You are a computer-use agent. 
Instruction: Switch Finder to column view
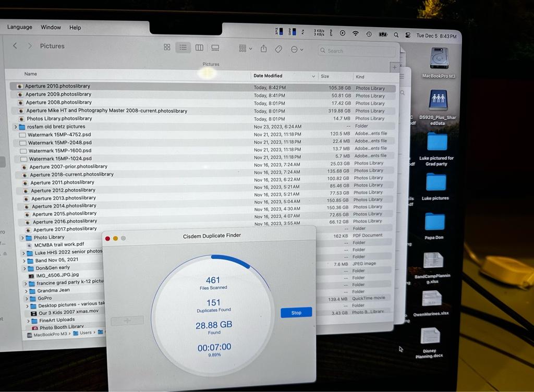[199, 47]
